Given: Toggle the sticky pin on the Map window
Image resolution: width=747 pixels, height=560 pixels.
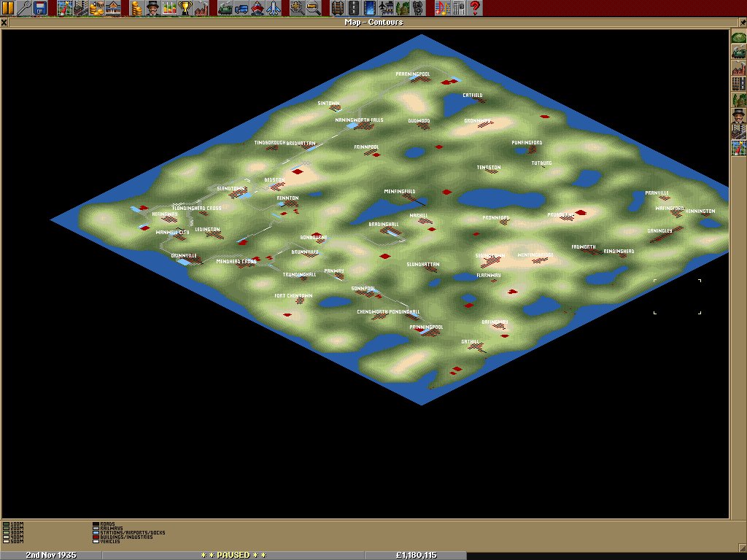Looking at the screenshot, I should 743,22.
